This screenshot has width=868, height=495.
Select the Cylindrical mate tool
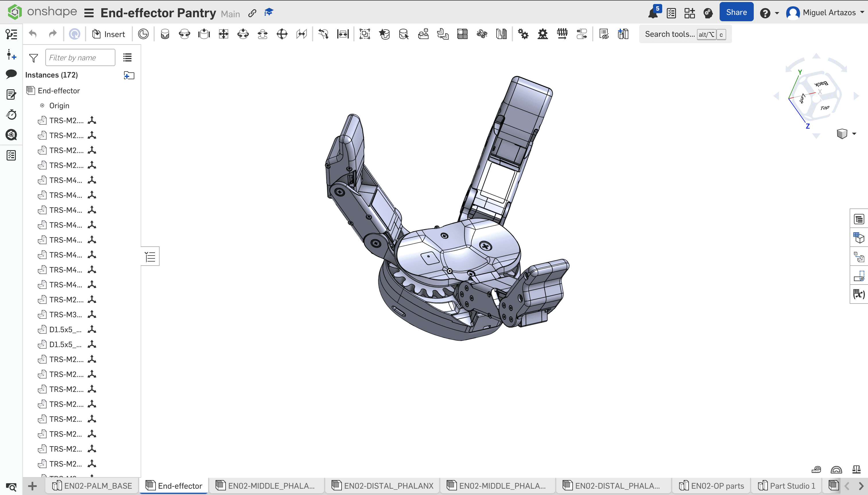coord(243,34)
